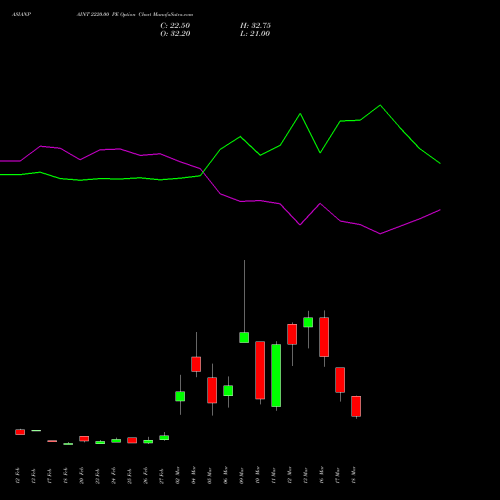The image size is (500, 500).
Task: Click the green candle for 13 Mar
Action: pos(308,322)
